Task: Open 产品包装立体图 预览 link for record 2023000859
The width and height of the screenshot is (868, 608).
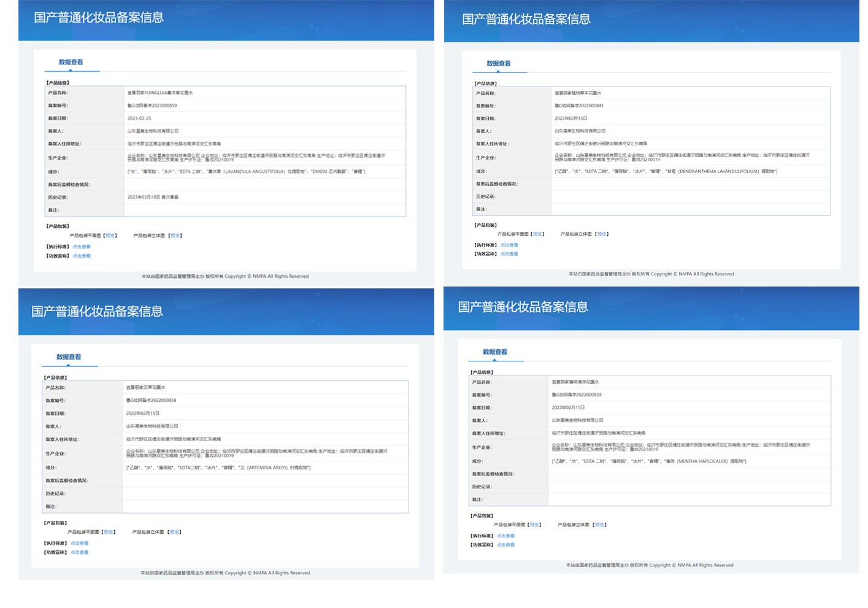Action: coord(175,236)
